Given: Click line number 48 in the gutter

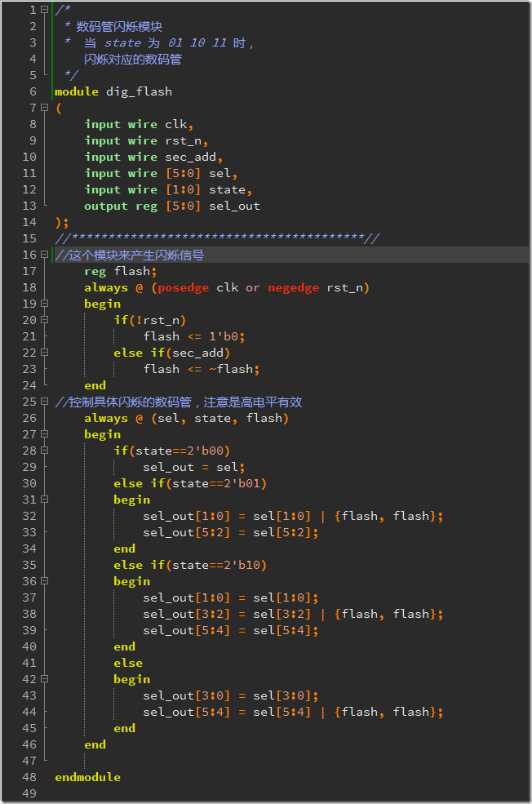Looking at the screenshot, I should tap(29, 777).
